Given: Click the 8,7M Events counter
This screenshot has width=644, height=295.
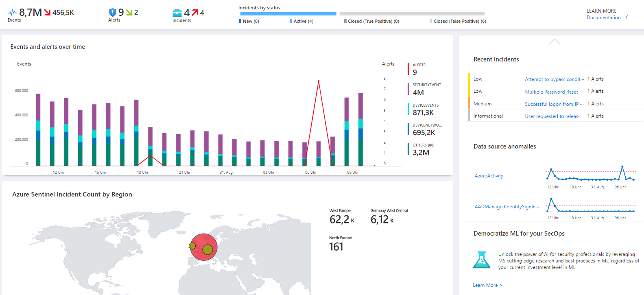Looking at the screenshot, I should click(x=31, y=12).
